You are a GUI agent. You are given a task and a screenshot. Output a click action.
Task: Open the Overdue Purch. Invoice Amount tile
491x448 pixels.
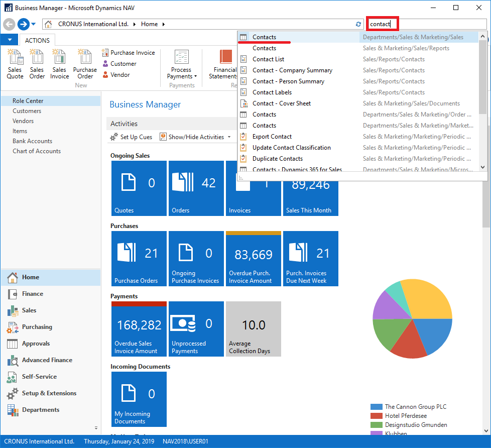point(254,259)
